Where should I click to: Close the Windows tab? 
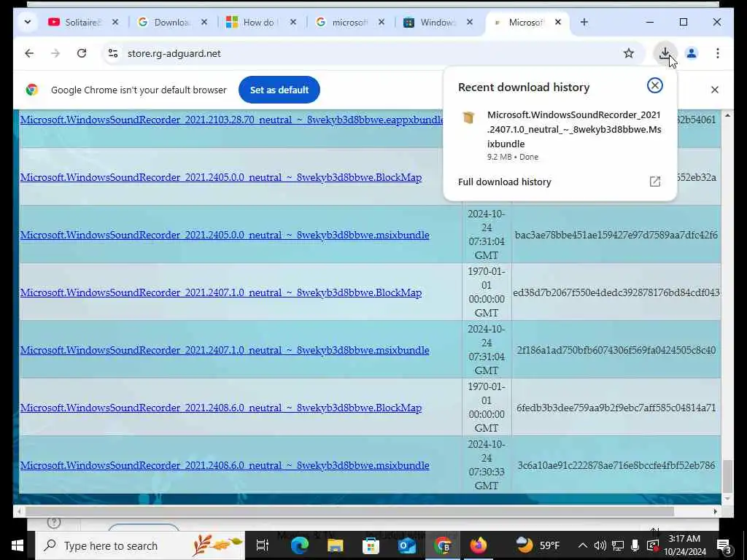(x=470, y=23)
